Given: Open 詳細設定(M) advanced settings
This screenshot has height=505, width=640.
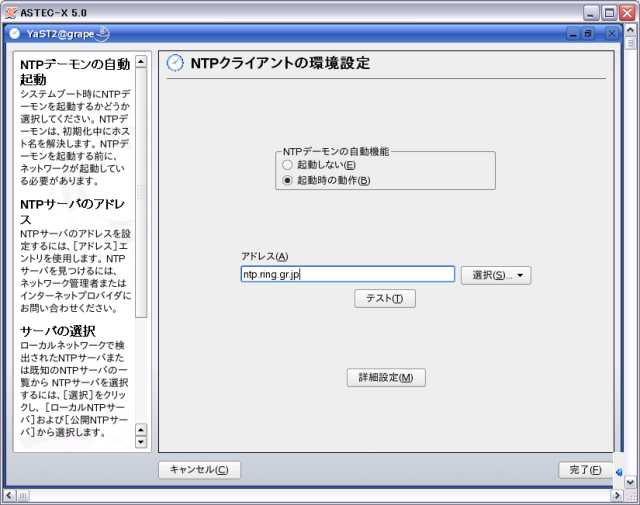Looking at the screenshot, I should (x=386, y=378).
